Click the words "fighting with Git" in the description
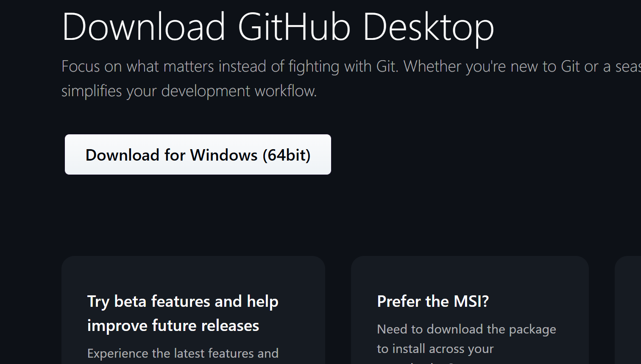 [x=342, y=67]
